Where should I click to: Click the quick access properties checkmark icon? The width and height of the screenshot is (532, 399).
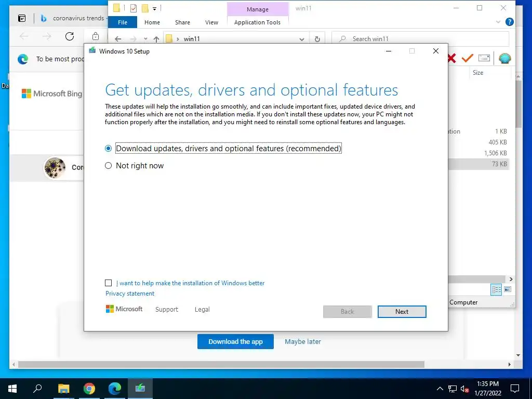coord(134,8)
